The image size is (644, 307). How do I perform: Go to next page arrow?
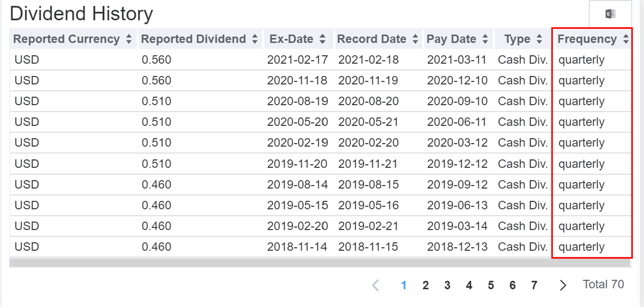coord(563,285)
